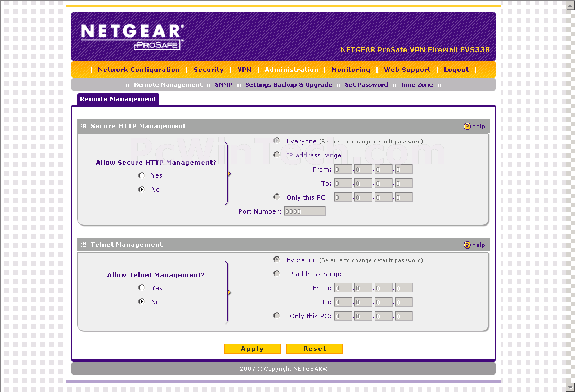This screenshot has height=392, width=575.
Task: Select No for Allow Secure HTTP Management
Action: tap(142, 189)
